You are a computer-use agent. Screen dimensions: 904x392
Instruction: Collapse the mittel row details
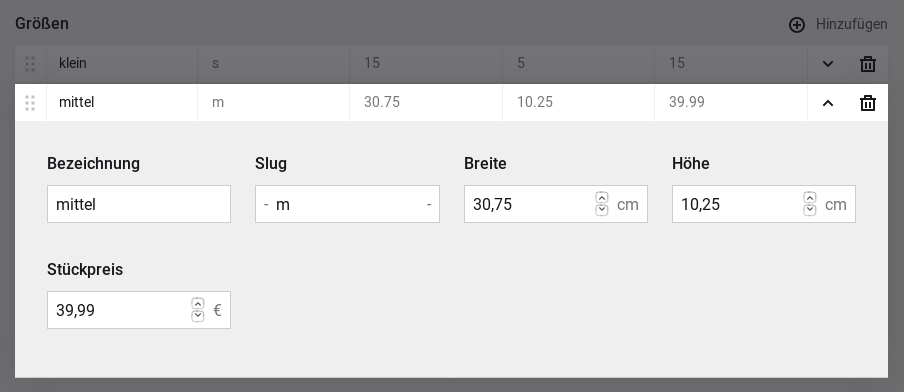(x=828, y=103)
